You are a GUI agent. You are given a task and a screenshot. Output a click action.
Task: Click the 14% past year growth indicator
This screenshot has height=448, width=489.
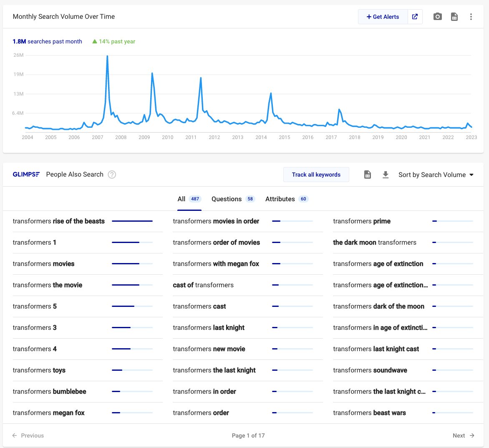[113, 41]
